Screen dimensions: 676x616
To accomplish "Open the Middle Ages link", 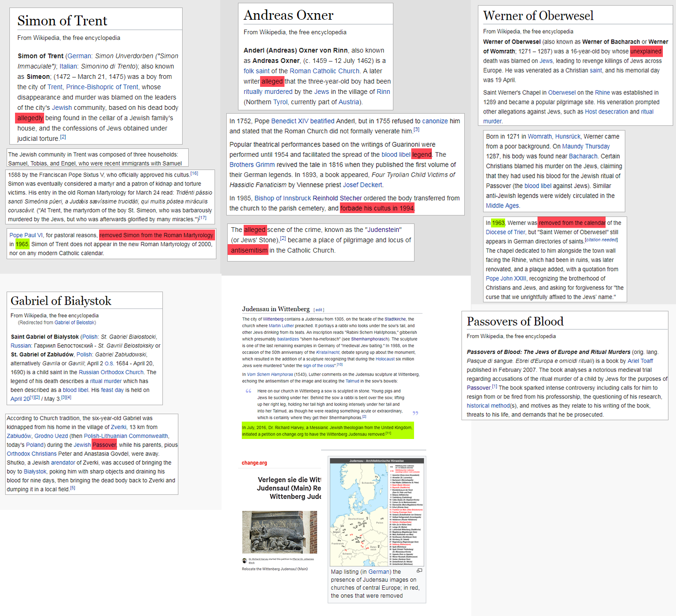I will (502, 206).
